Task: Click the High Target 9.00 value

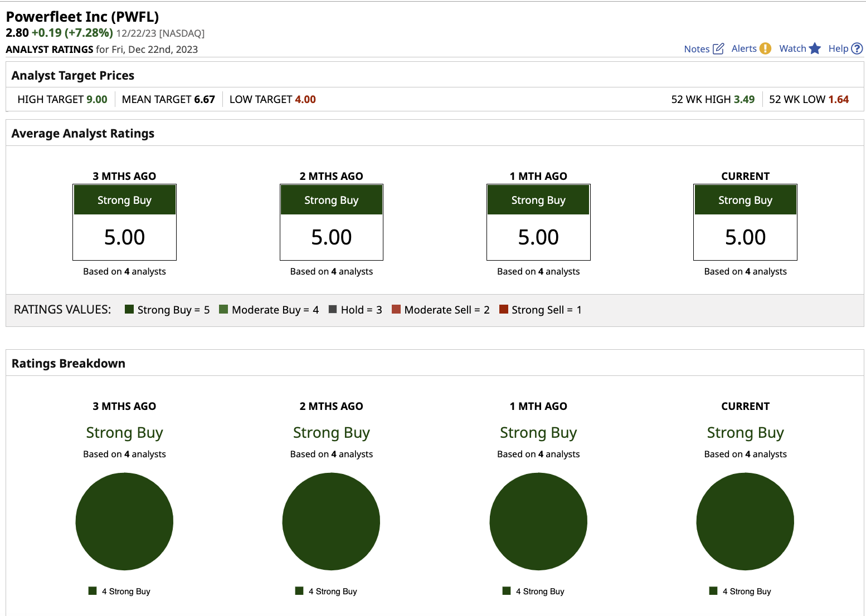Action: (x=97, y=100)
